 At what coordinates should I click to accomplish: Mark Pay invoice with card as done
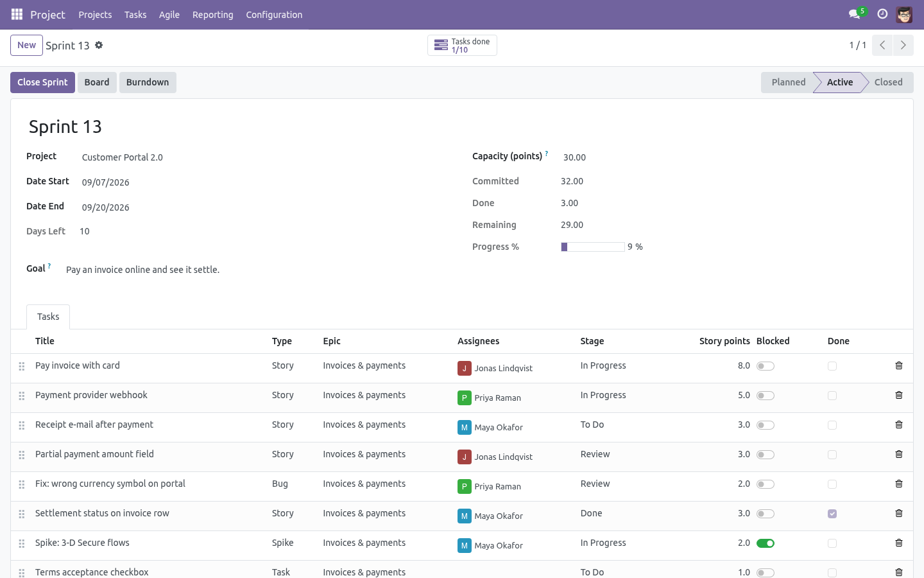[832, 366]
